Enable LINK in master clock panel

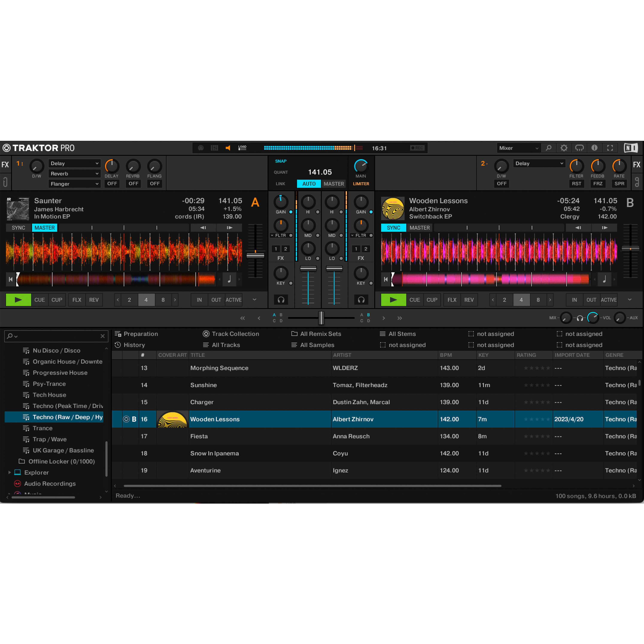[280, 184]
